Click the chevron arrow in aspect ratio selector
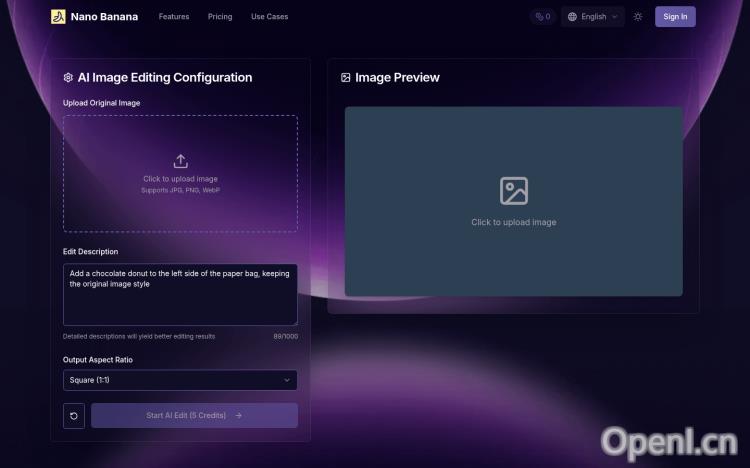Screen dimensions: 750x468 click(x=287, y=380)
